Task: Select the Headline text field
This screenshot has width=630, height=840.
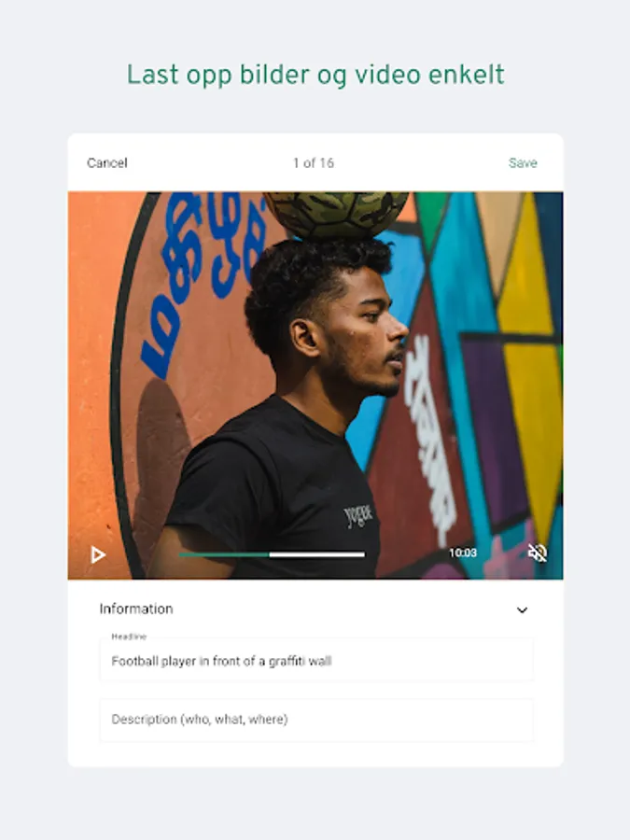Action: (316, 660)
